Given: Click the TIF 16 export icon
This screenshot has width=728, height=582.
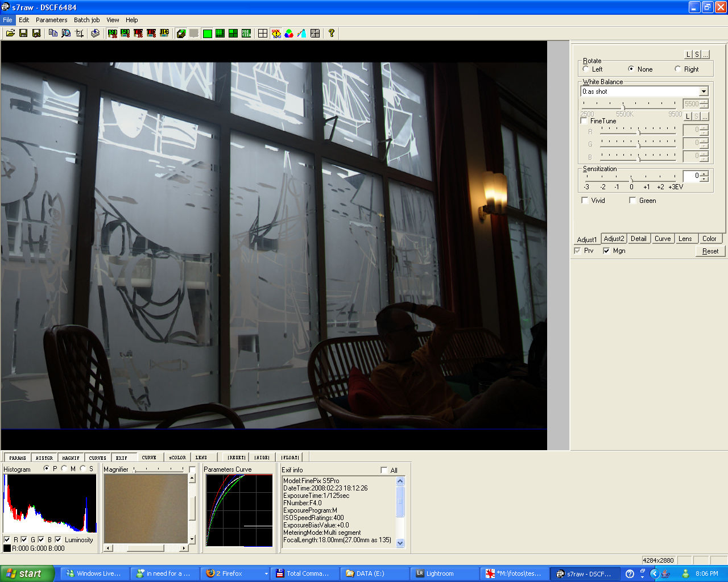Looking at the screenshot, I should point(138,34).
